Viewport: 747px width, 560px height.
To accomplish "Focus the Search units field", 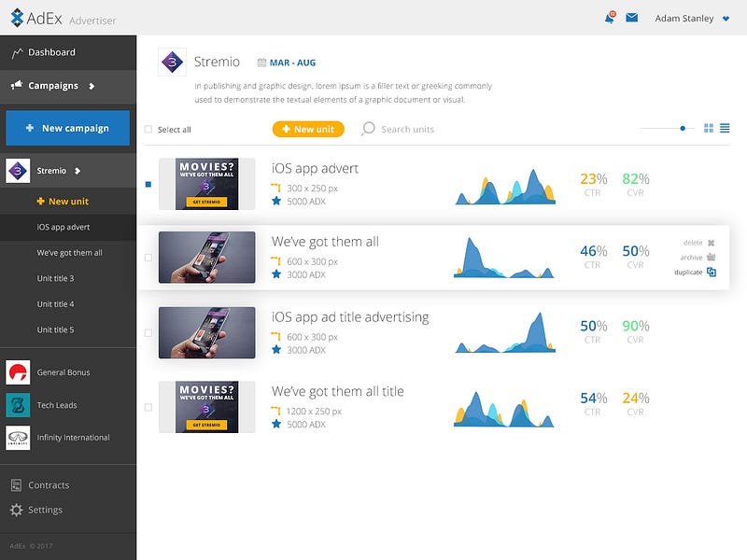I will pyautogui.click(x=408, y=129).
